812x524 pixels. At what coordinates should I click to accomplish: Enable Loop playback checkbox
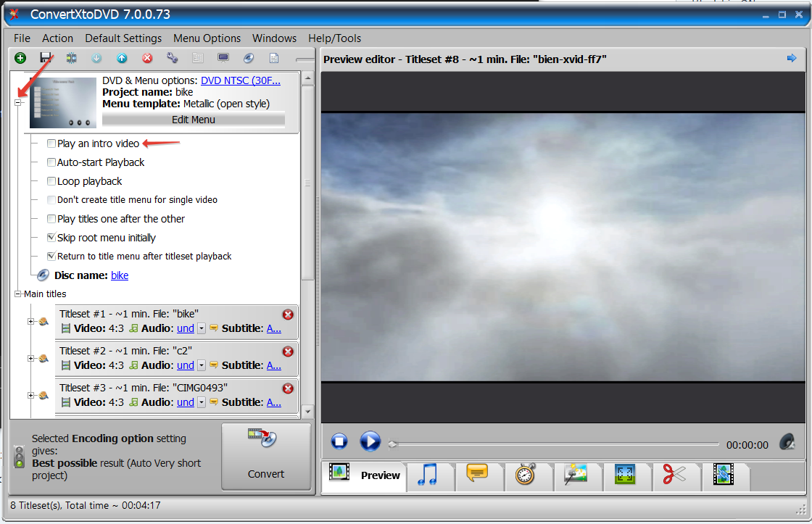point(51,181)
